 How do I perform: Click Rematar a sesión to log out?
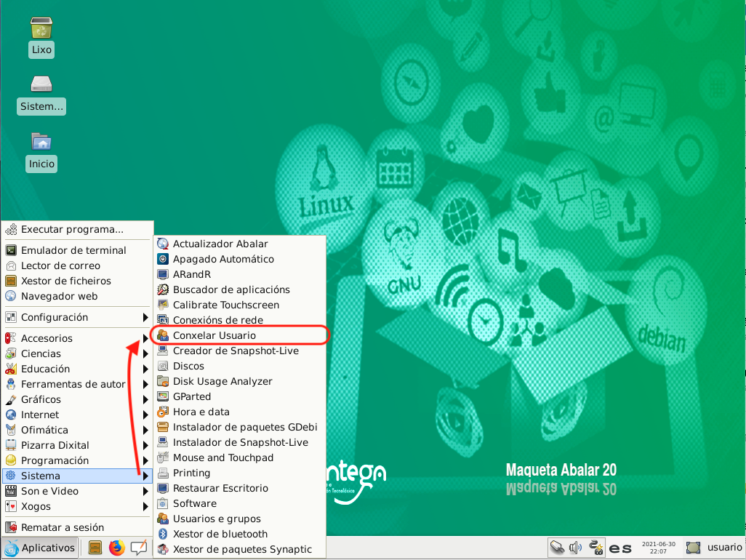click(x=63, y=527)
